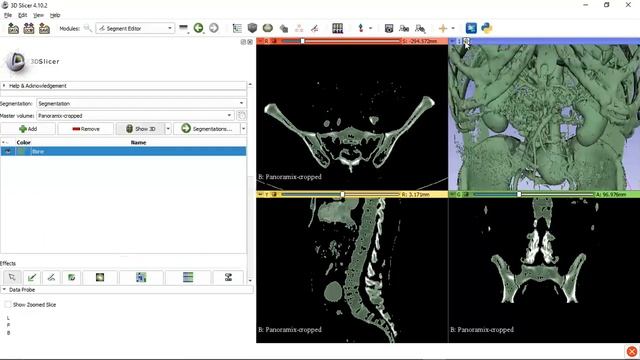Toggle the Show 3D button

pyautogui.click(x=140, y=129)
